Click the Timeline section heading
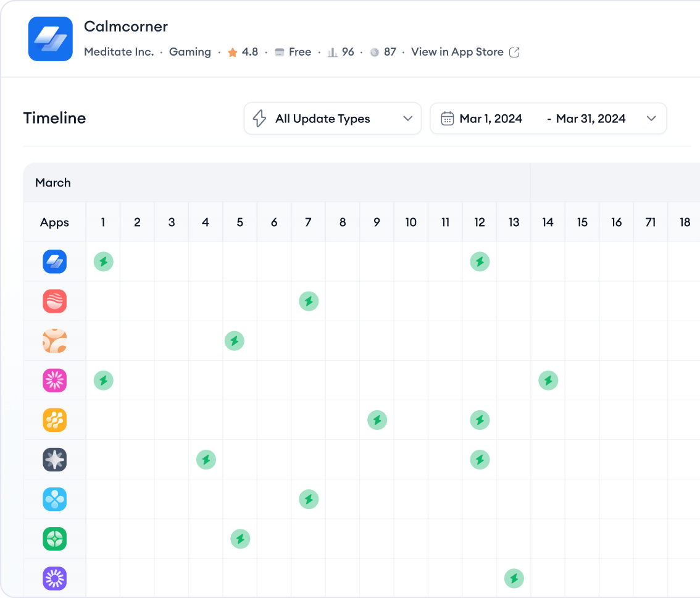700x598 pixels. click(x=54, y=118)
